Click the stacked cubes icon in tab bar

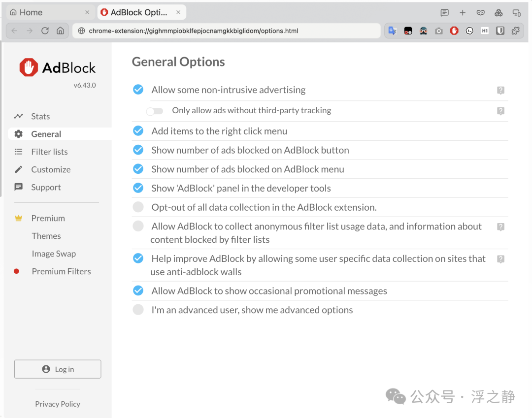tap(499, 13)
